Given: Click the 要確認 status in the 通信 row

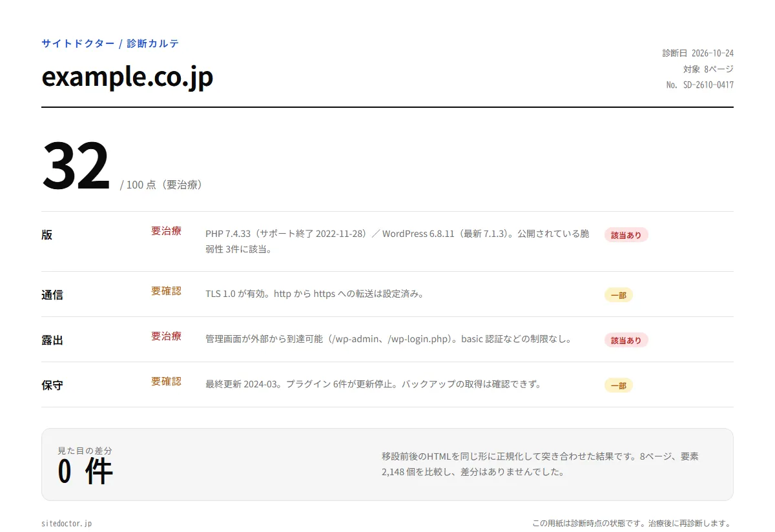Looking at the screenshot, I should pos(167,291).
